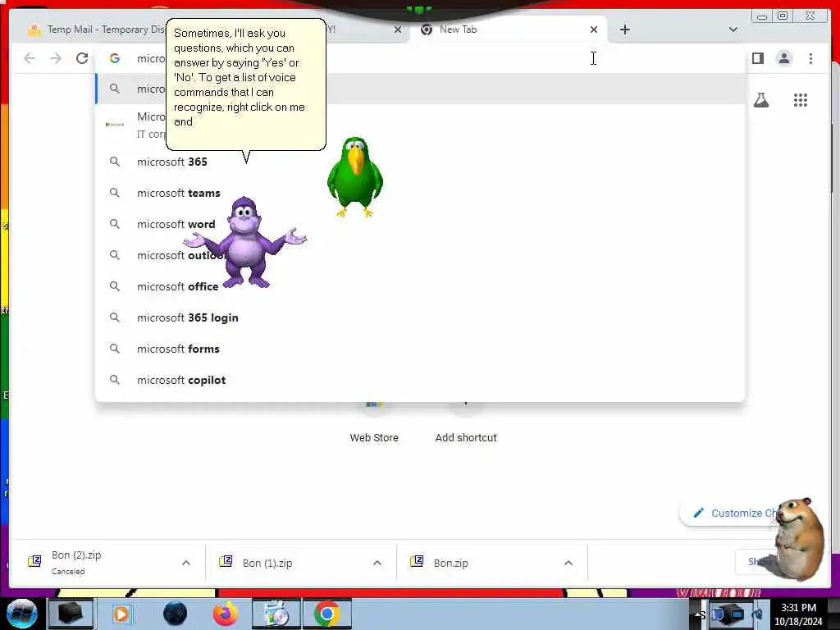Click the Google G icon in address bar

[x=115, y=58]
